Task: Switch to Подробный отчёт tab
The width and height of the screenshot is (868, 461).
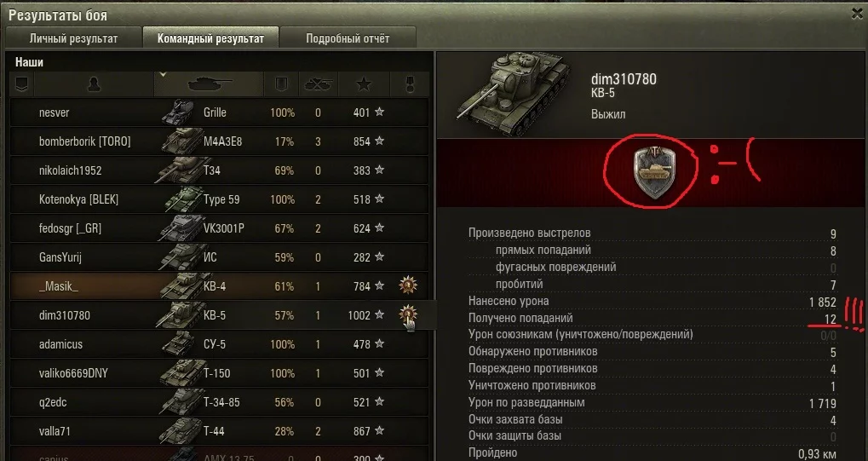Action: (348, 38)
